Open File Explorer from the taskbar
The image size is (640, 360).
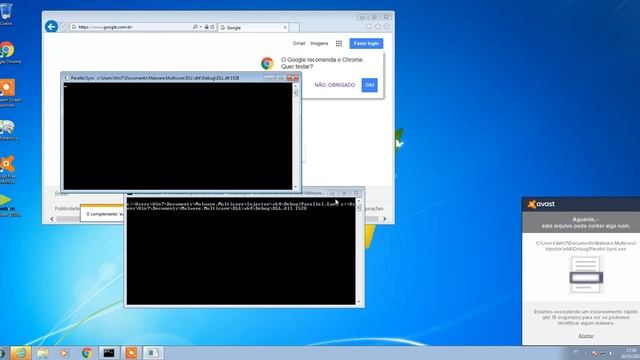click(42, 353)
